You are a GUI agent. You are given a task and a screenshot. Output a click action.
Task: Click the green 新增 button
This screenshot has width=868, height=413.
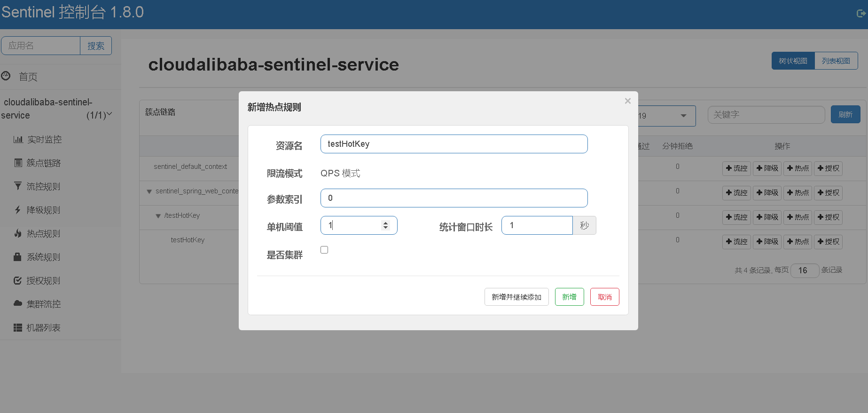pyautogui.click(x=569, y=297)
